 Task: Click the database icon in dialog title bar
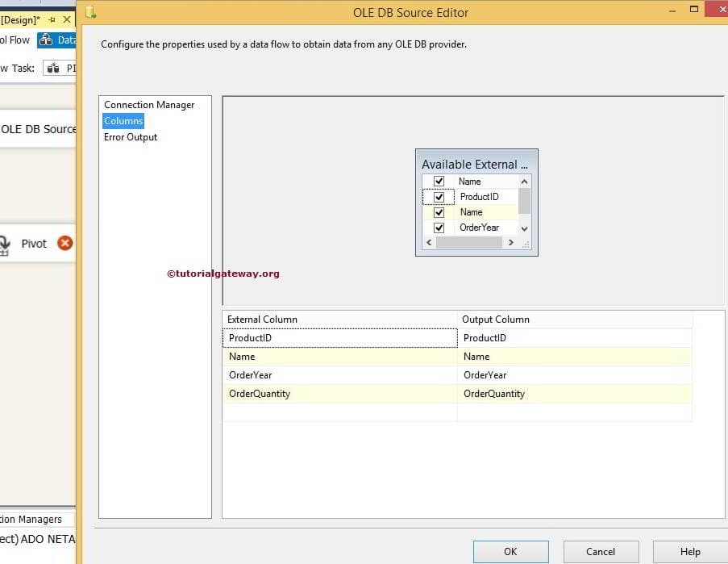(91, 12)
